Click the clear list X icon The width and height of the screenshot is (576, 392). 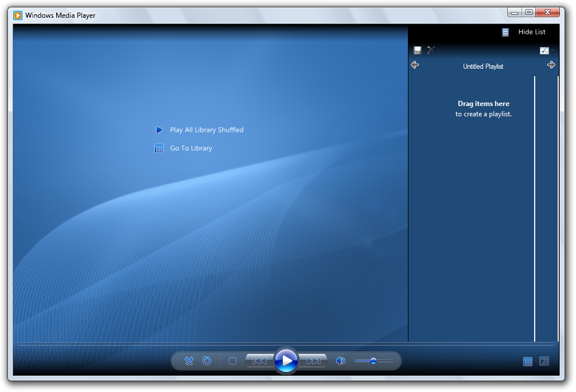[431, 50]
